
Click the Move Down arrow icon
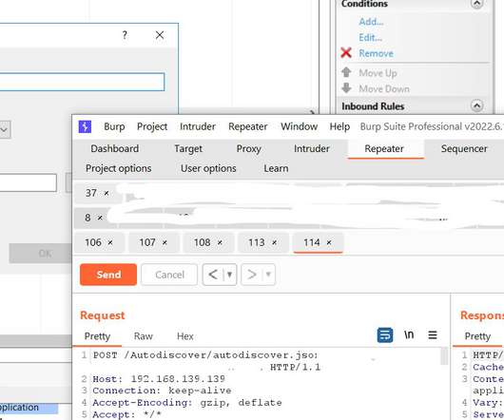(x=346, y=88)
